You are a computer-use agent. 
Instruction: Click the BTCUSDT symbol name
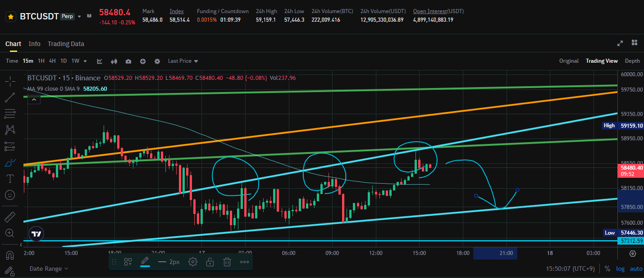[40, 17]
